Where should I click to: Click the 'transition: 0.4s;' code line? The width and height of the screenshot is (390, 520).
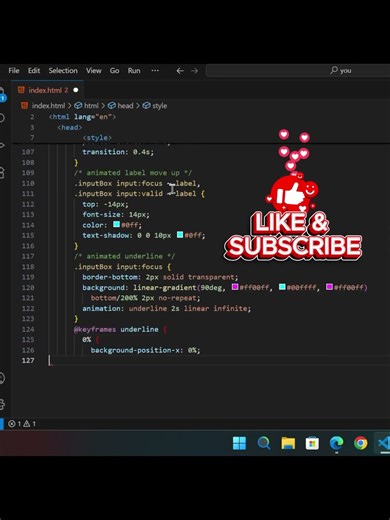pyautogui.click(x=118, y=152)
